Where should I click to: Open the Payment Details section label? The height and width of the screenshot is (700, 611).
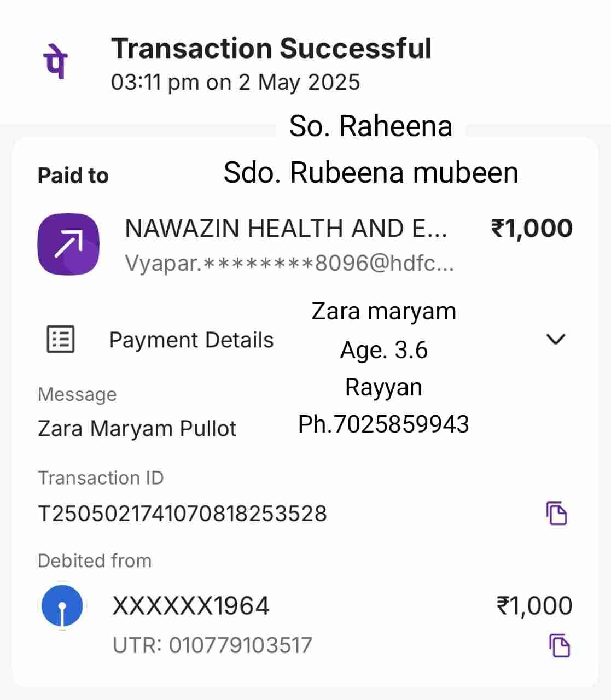pyautogui.click(x=191, y=340)
